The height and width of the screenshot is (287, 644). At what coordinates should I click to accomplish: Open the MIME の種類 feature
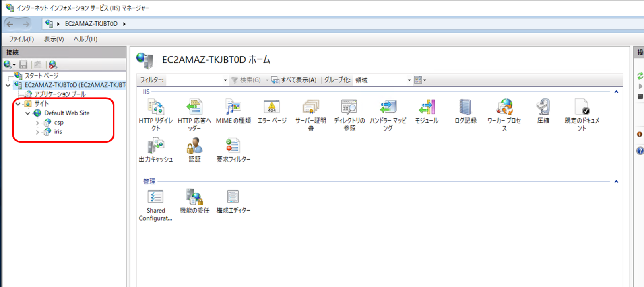click(x=233, y=108)
